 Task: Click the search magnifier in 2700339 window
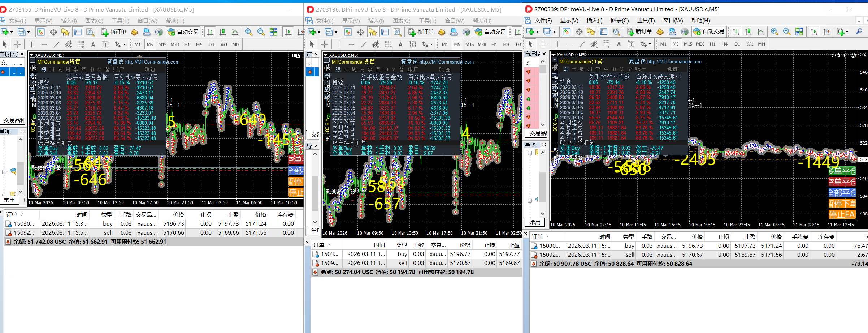859,32
